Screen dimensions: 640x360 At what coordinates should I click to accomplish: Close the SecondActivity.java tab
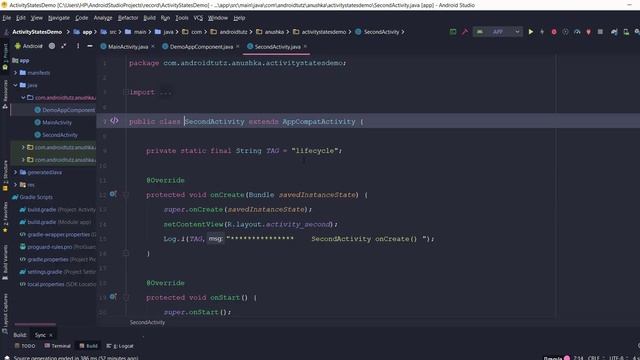click(305, 46)
